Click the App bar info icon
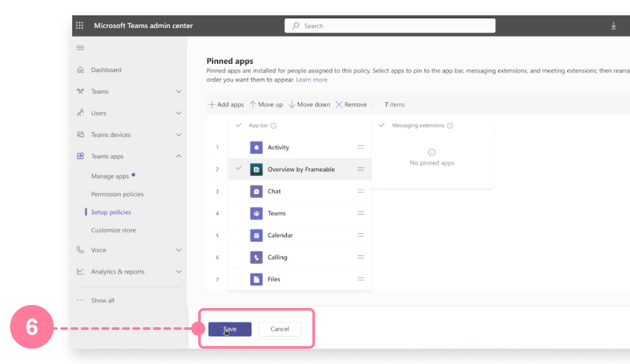 pos(273,126)
